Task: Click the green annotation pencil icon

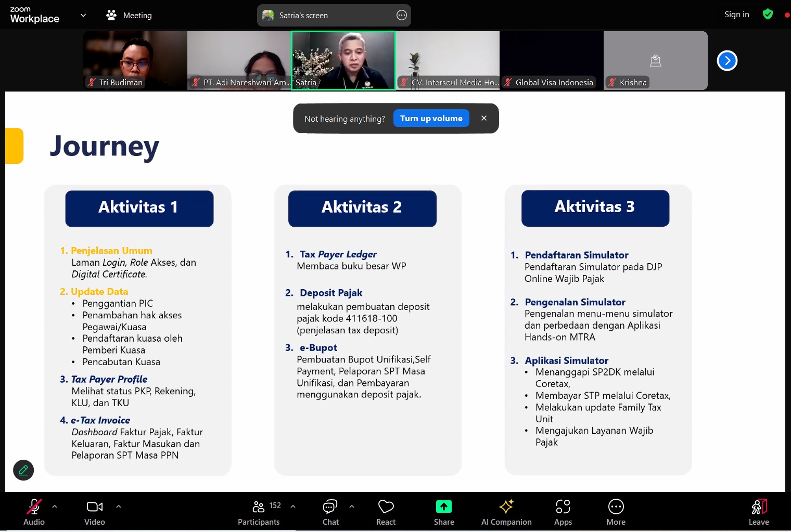Action: point(23,470)
